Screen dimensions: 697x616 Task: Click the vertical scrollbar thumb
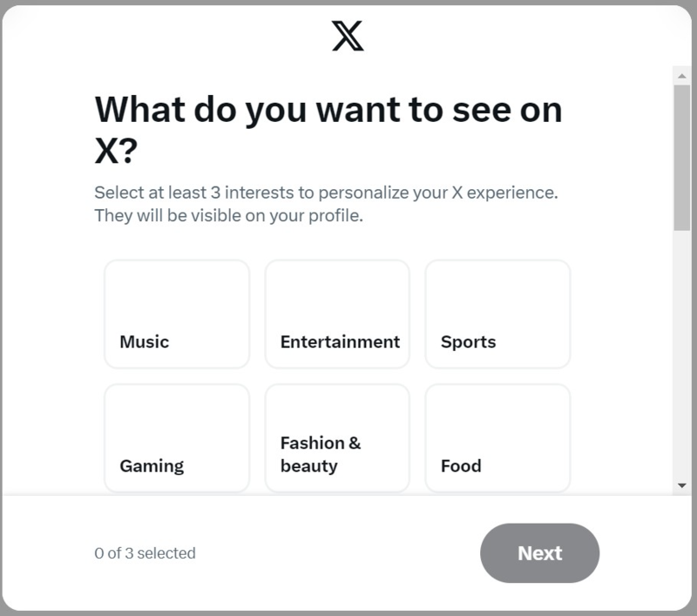coord(681,157)
